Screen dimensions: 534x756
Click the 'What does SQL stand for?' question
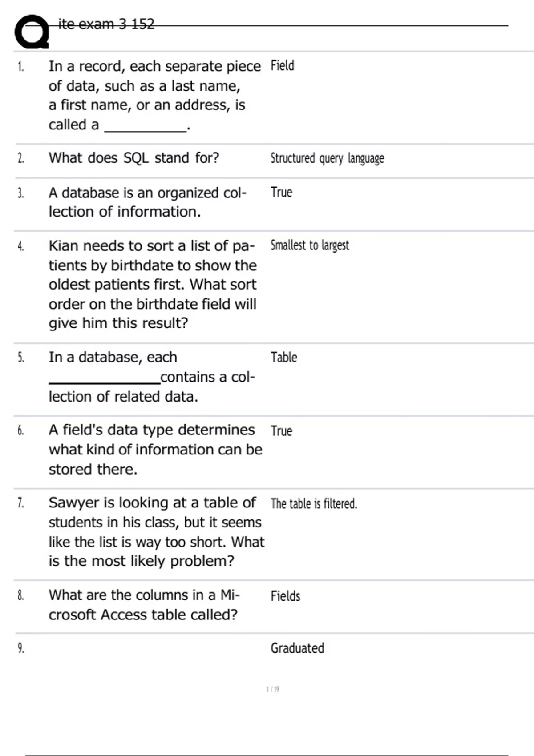click(134, 158)
